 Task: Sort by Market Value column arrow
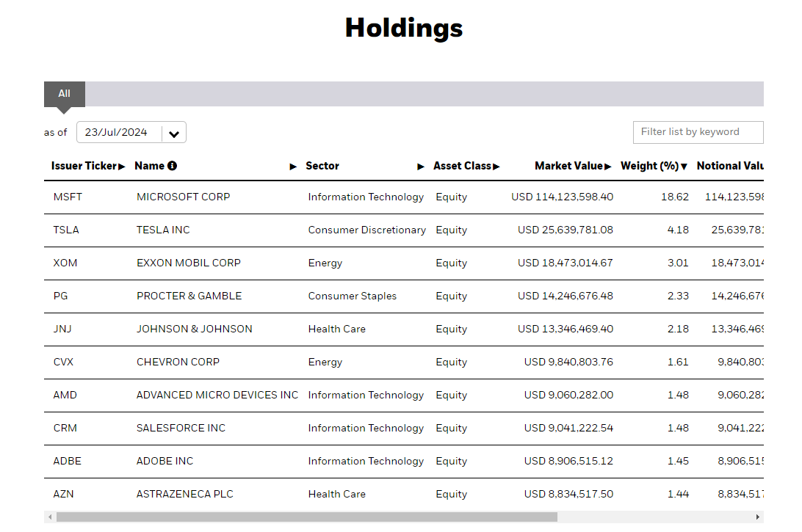(x=607, y=167)
